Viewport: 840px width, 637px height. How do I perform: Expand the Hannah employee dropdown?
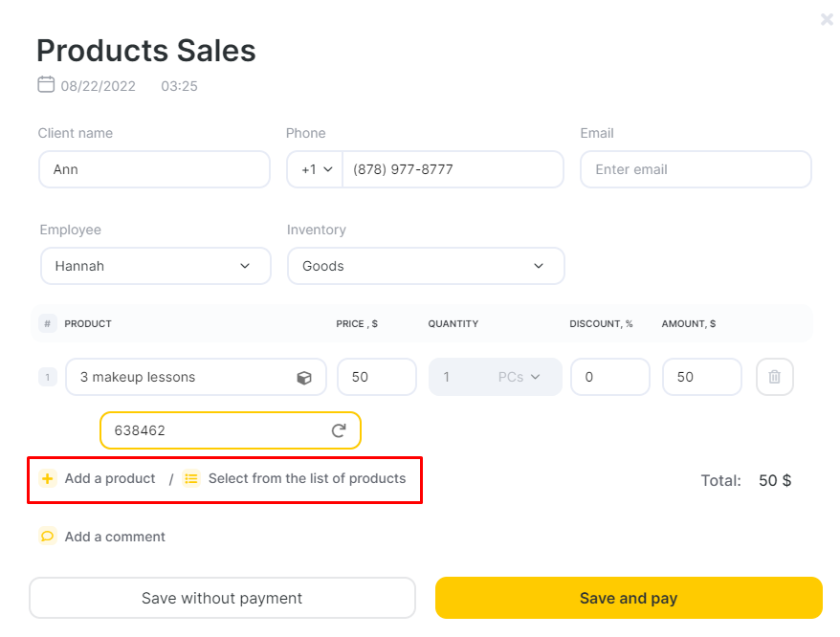[156, 266]
